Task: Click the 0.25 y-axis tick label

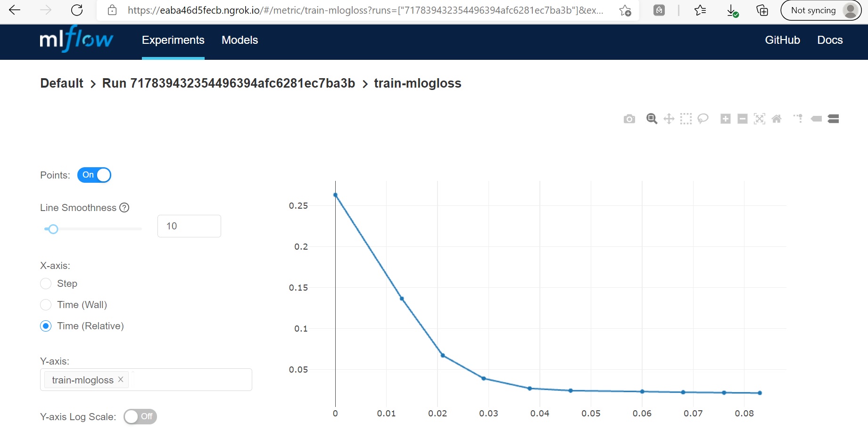Action: [298, 206]
